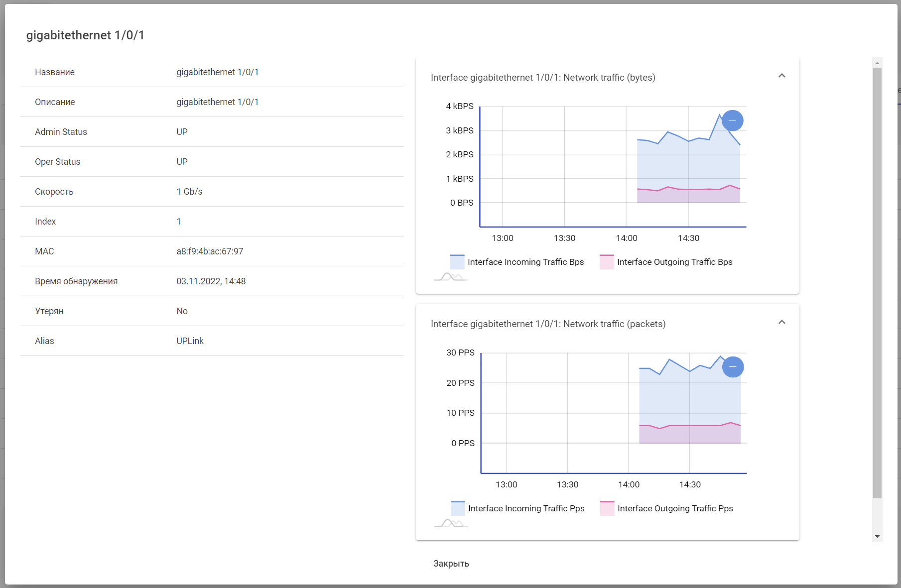Click the curve icon under bytes chart
This screenshot has height=588, width=901.
point(451,277)
